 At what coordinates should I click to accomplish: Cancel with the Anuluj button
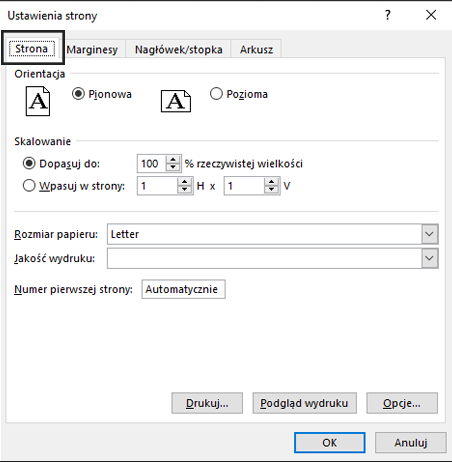pos(411,442)
